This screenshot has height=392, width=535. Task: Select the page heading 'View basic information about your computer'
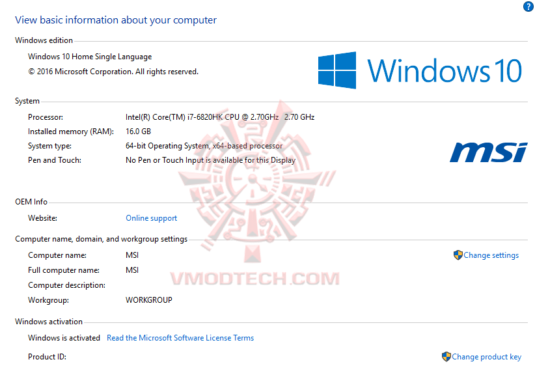pyautogui.click(x=116, y=20)
